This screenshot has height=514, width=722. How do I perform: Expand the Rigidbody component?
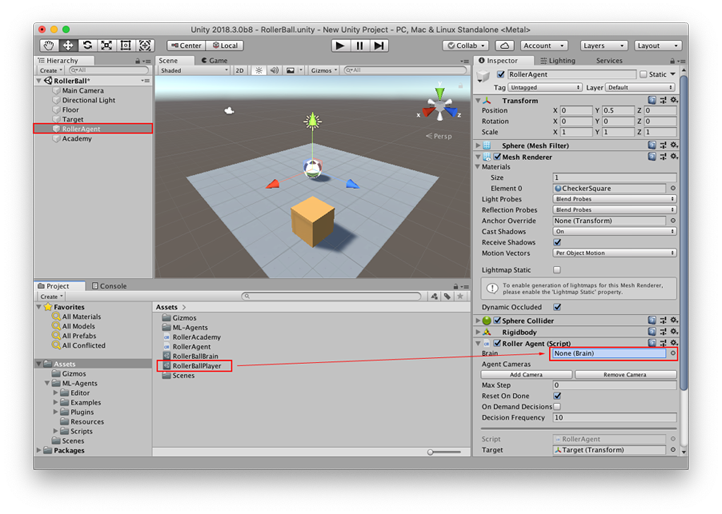[x=478, y=332]
